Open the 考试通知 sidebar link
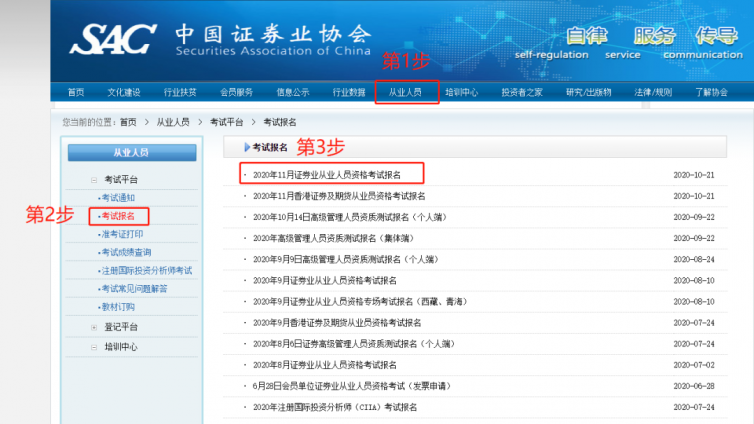The height and width of the screenshot is (424, 754). pos(118,198)
